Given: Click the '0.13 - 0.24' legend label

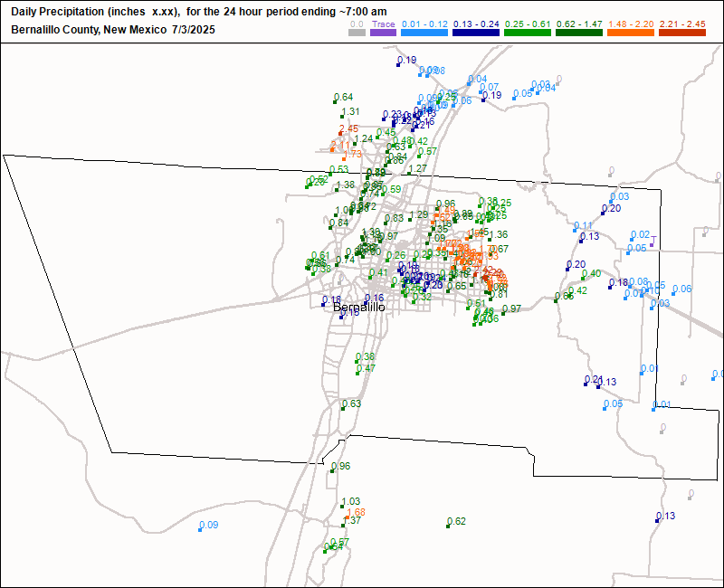Looking at the screenshot, I should point(477,24).
